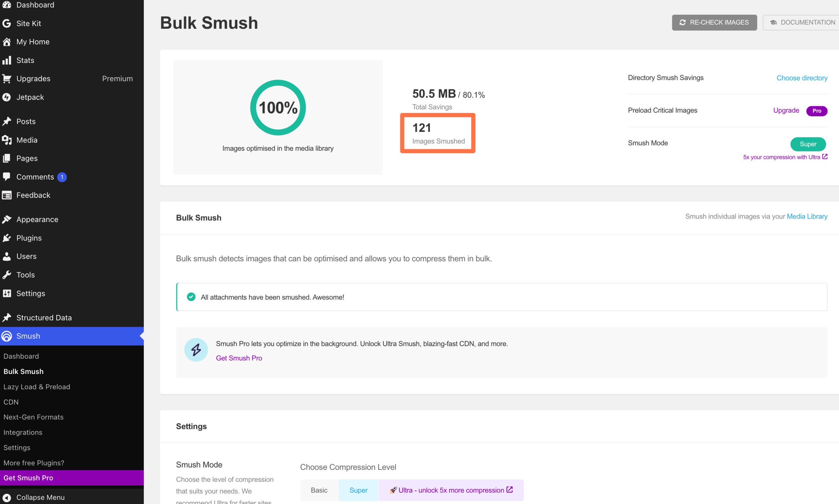The height and width of the screenshot is (504, 839).
Task: Open Comments via the speech bubble icon
Action: coord(7,177)
